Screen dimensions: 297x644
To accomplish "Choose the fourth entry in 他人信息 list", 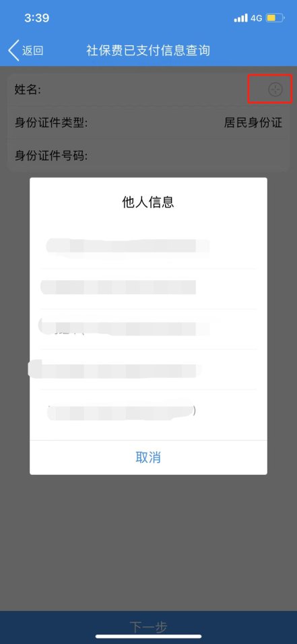I will (x=148, y=369).
